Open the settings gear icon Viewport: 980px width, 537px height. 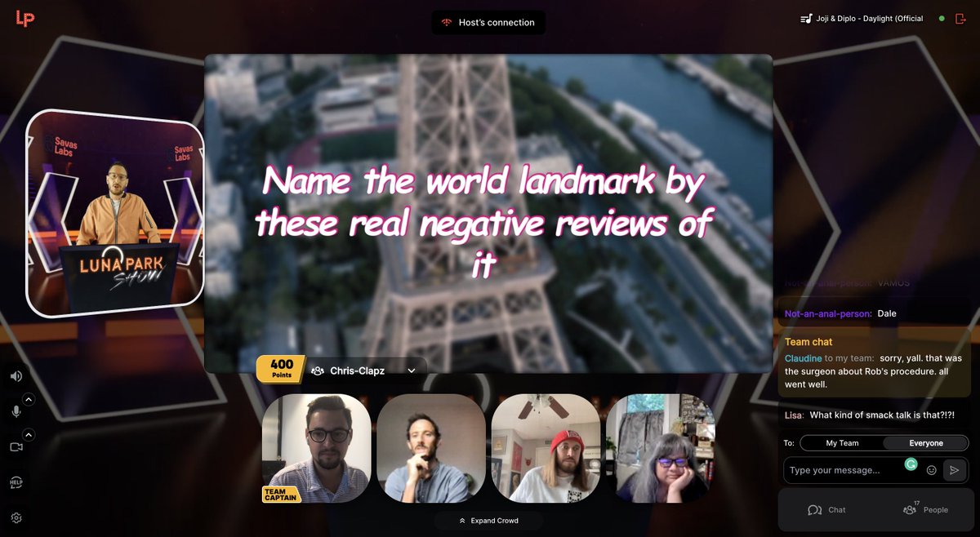16,517
